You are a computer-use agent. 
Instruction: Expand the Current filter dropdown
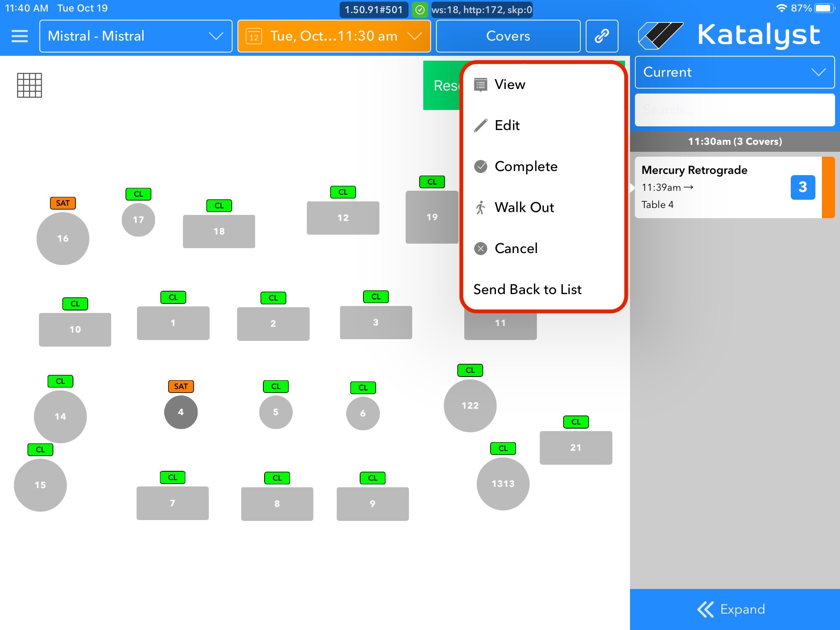click(734, 72)
